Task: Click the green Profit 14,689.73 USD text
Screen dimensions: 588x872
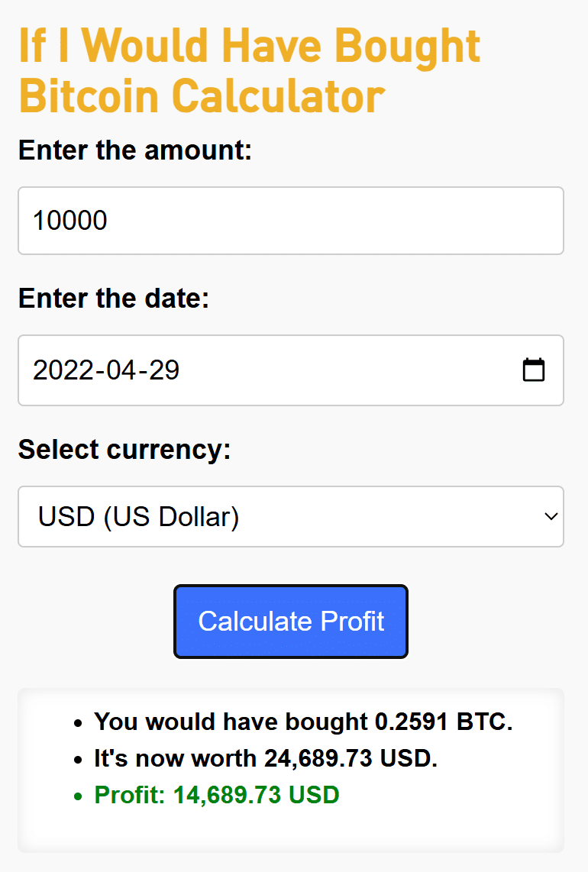Action: (217, 795)
